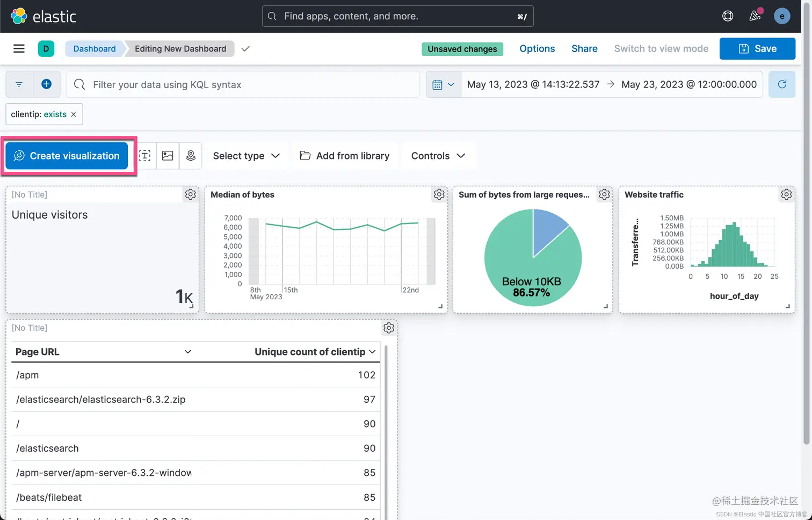Click the /elasticsearch table cell

[47, 449]
